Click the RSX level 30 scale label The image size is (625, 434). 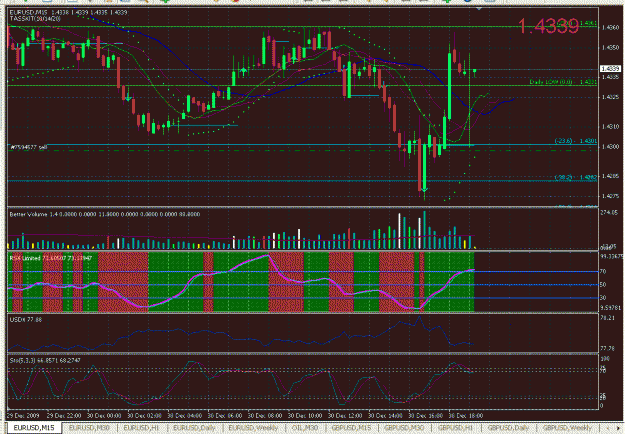603,298
